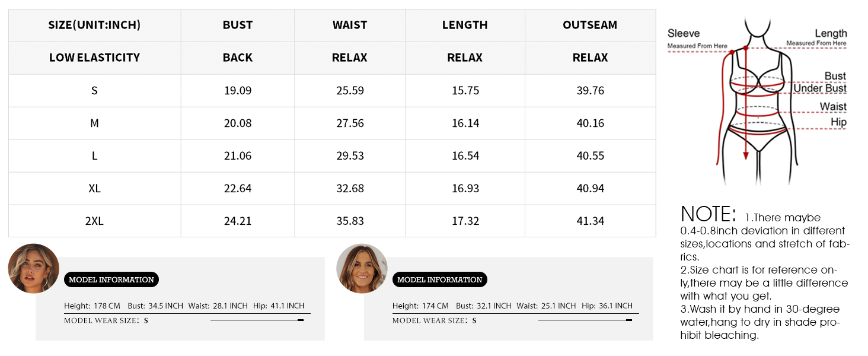Click MODEL INFORMATION badge for 178 CM model

(111, 279)
